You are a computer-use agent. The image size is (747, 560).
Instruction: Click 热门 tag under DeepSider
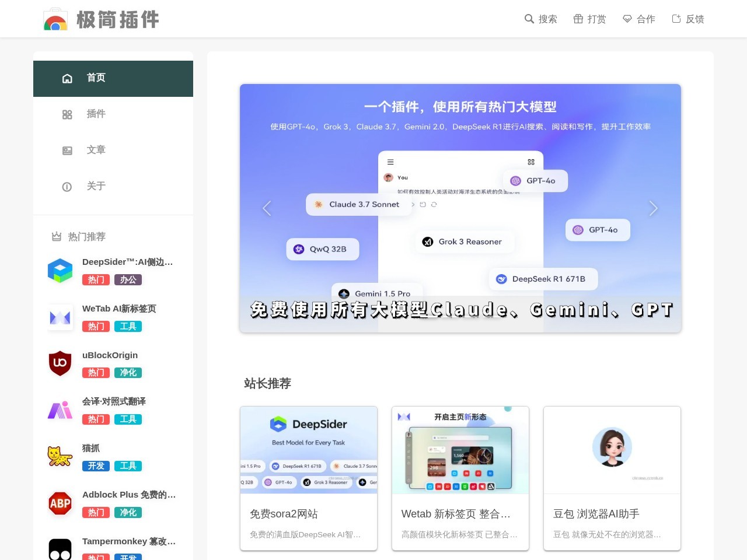coord(96,280)
